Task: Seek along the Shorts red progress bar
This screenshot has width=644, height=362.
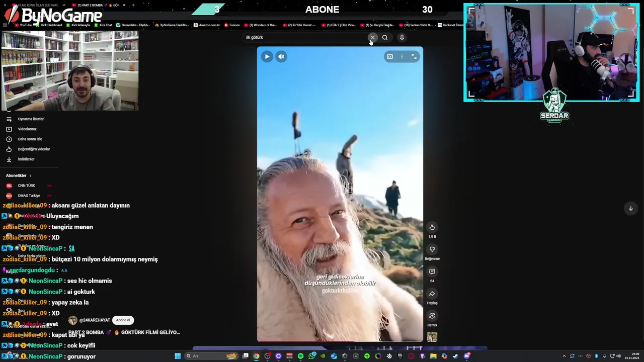Action: pyautogui.click(x=340, y=341)
